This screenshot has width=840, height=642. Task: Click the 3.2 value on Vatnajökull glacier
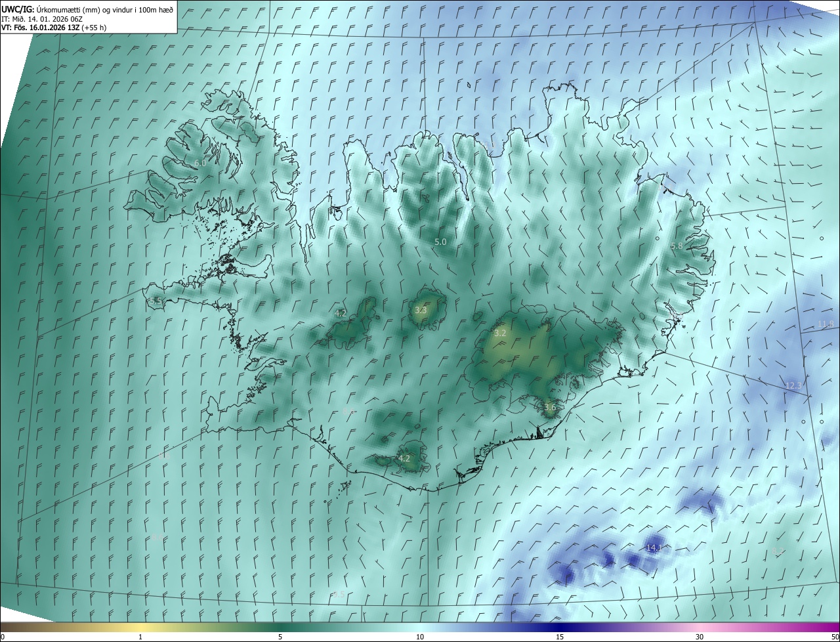(500, 333)
